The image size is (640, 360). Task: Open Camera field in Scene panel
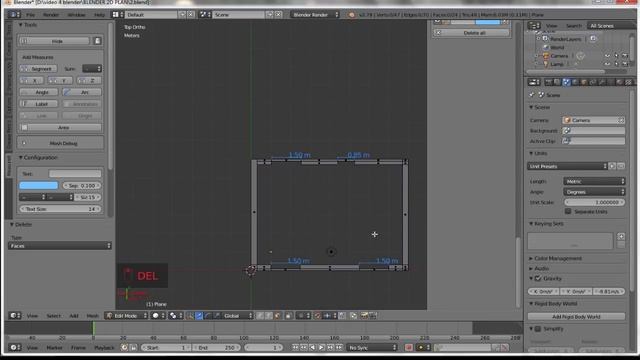[593, 120]
